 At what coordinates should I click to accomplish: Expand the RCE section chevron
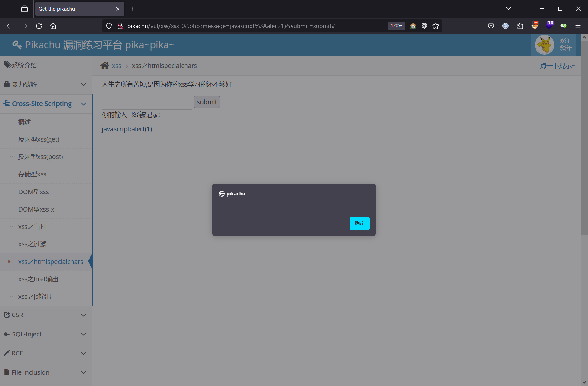(x=84, y=353)
